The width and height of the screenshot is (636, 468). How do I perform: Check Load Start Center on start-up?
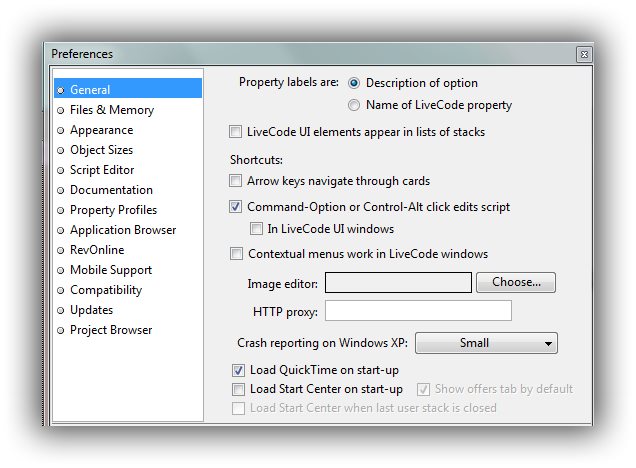tap(238, 389)
